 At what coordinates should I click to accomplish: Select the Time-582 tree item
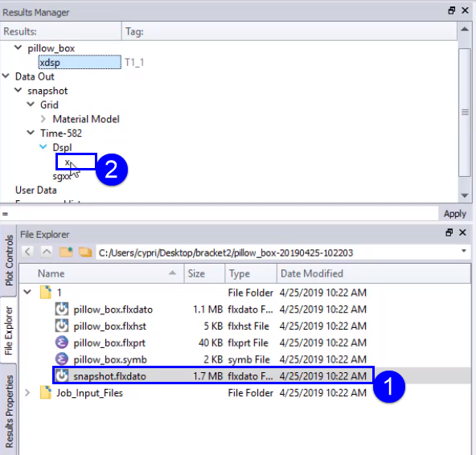click(61, 133)
